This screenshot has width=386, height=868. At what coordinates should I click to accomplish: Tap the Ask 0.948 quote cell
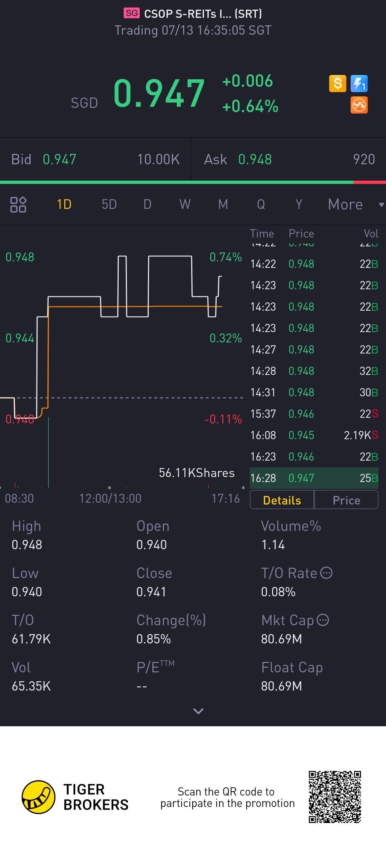[x=289, y=159]
